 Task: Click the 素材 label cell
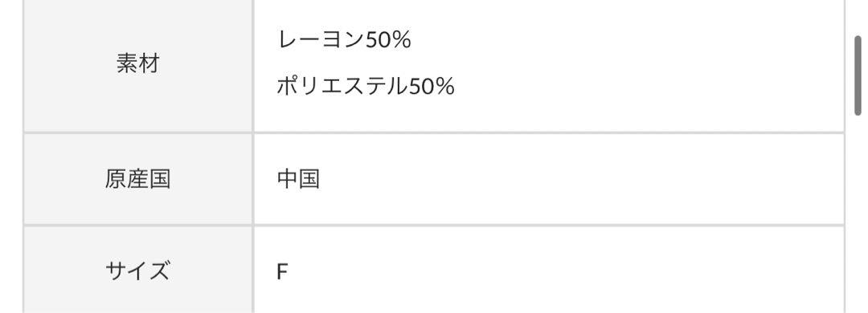[138, 64]
